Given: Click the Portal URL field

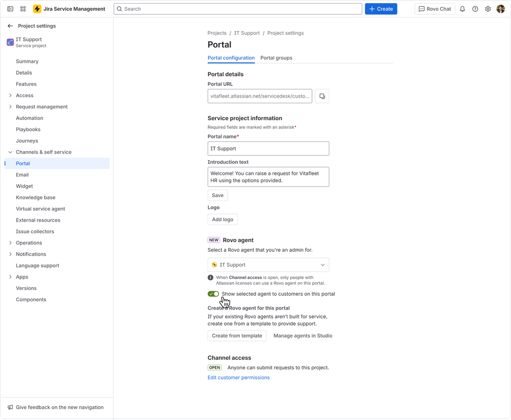Looking at the screenshot, I should pos(260,96).
